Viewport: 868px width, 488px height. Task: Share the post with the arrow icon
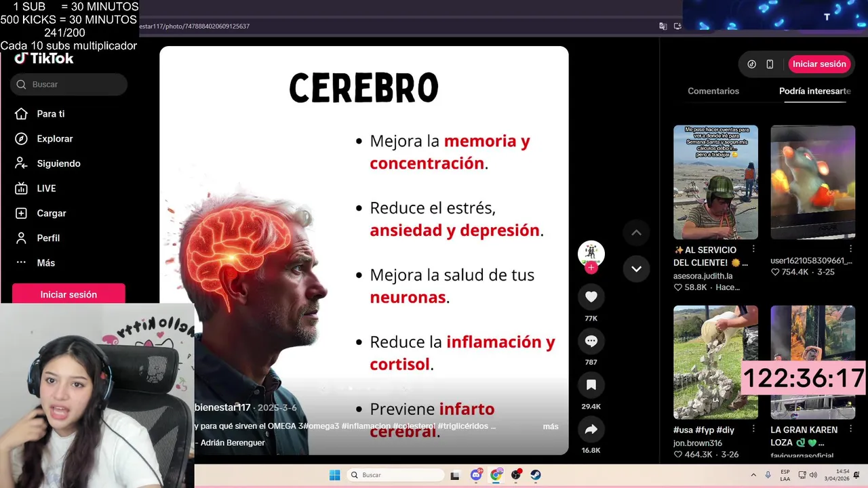click(591, 429)
